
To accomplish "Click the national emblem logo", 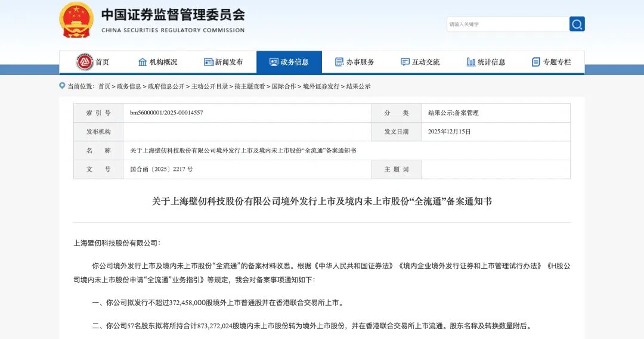I will pos(76,20).
